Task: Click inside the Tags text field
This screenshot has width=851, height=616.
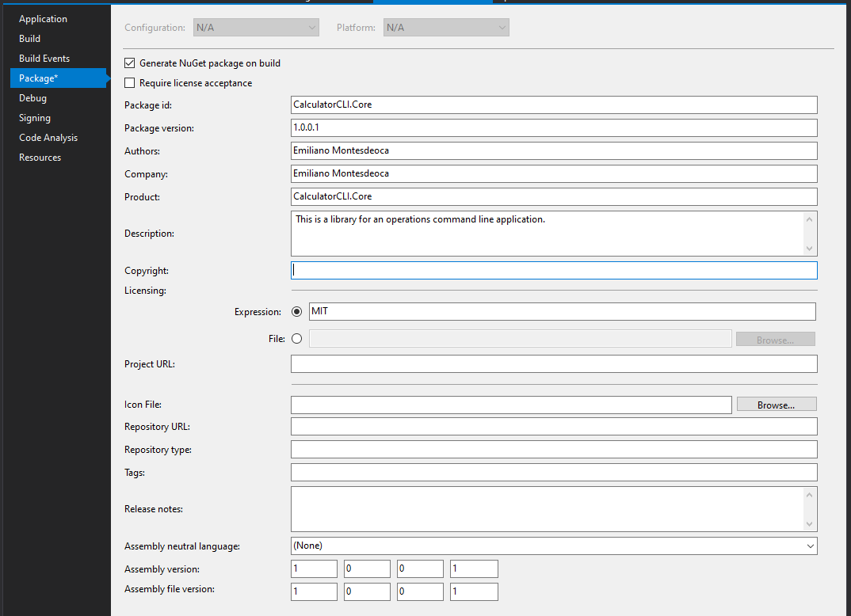Action: click(553, 473)
